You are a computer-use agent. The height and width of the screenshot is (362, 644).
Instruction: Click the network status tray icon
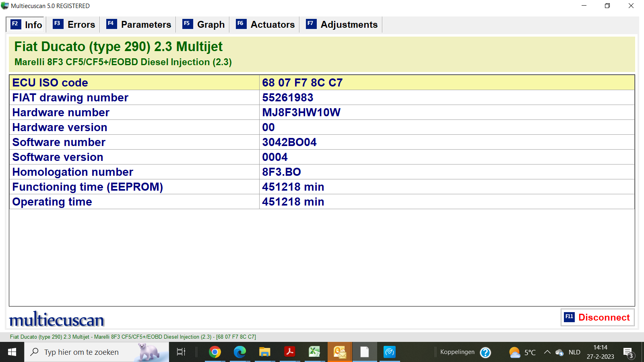point(559,352)
